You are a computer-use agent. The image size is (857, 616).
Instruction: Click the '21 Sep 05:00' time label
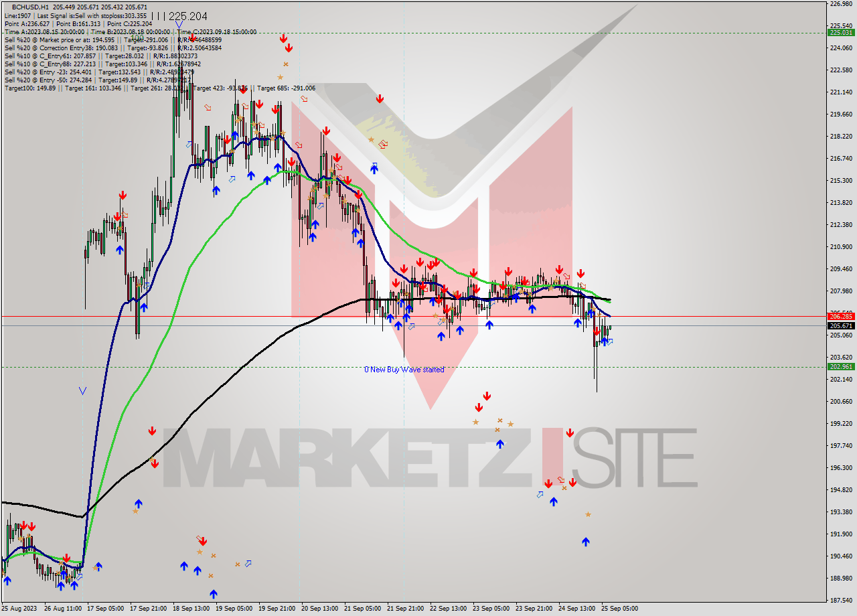(362, 609)
